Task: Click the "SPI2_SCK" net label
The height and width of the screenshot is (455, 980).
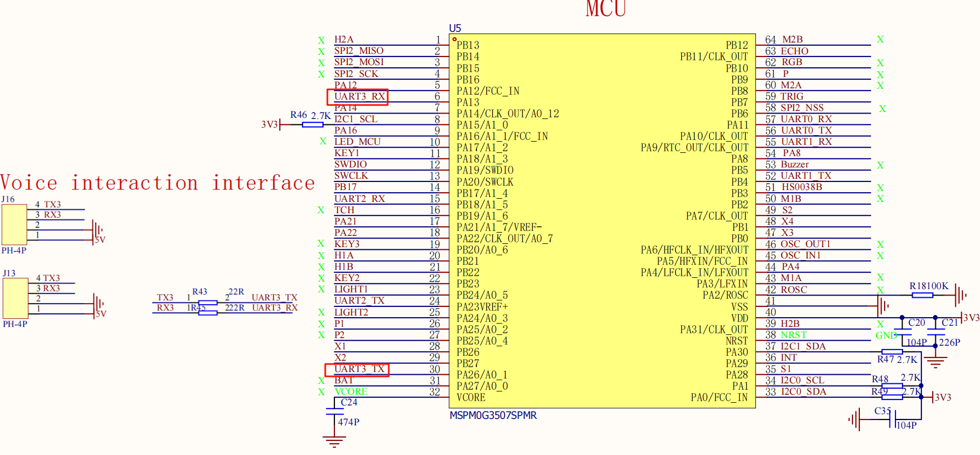Action: point(356,73)
